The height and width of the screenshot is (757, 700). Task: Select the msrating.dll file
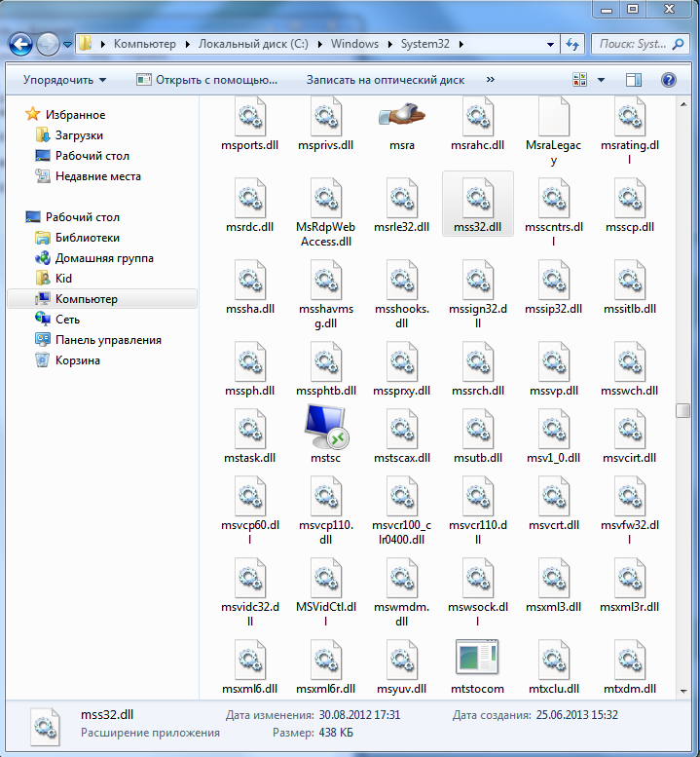click(x=630, y=132)
